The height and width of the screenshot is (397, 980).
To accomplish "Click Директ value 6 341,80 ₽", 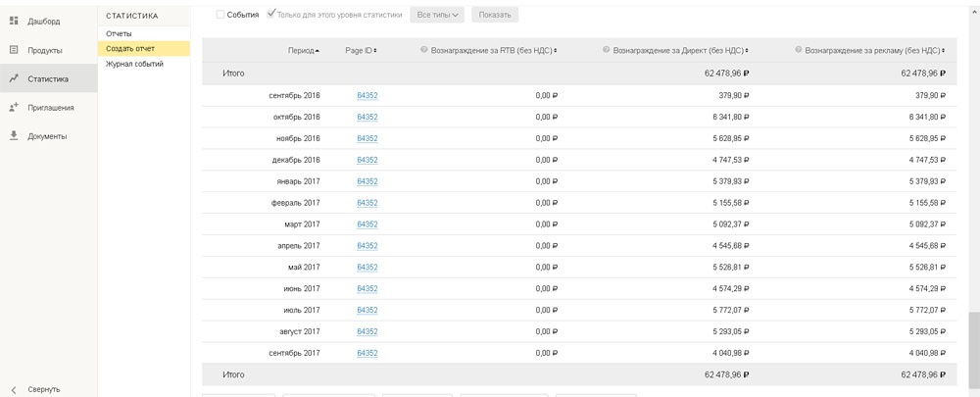I will click(730, 117).
